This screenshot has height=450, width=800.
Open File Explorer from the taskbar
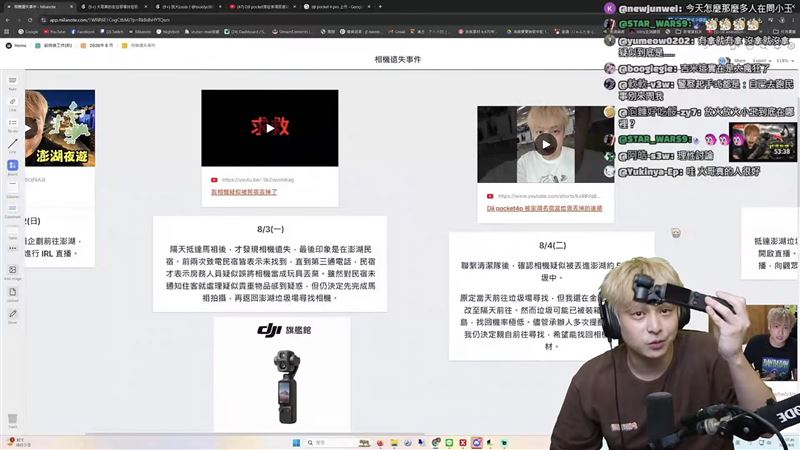[394, 442]
